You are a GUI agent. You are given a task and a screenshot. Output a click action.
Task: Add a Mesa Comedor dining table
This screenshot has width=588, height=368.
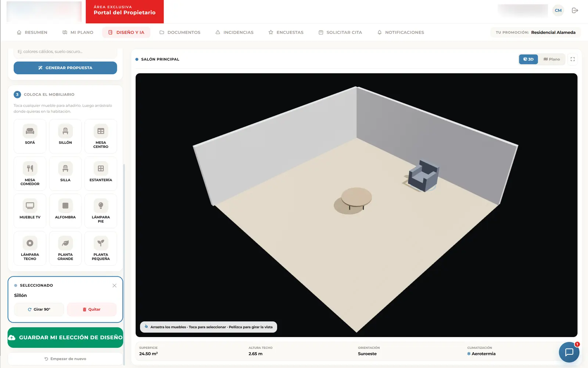(30, 174)
